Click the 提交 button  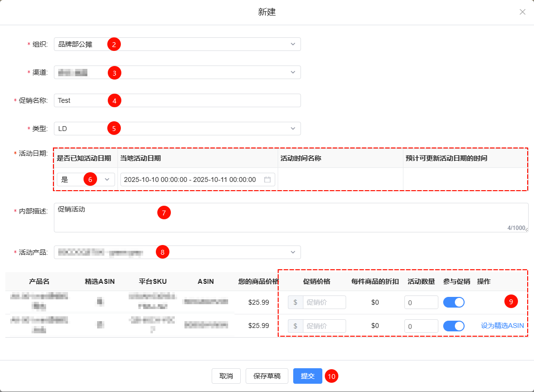click(307, 376)
